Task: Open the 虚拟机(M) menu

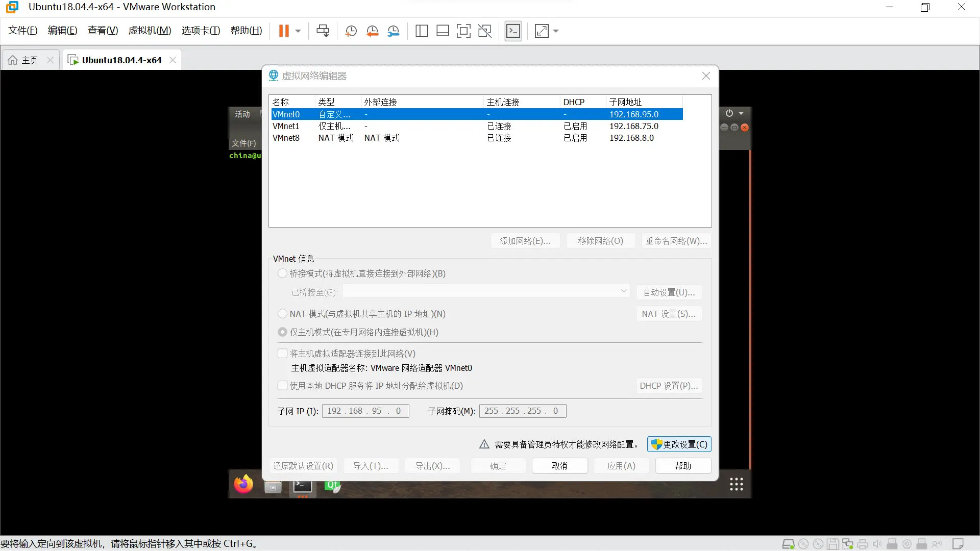Action: pyautogui.click(x=150, y=31)
